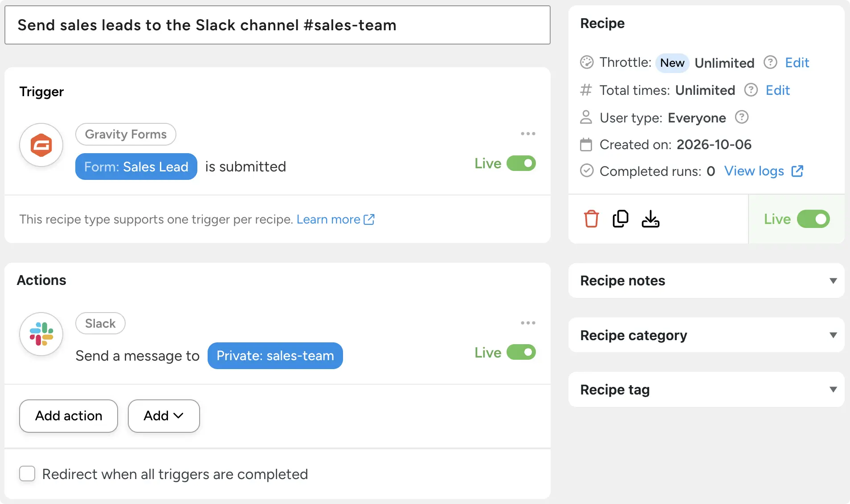The width and height of the screenshot is (850, 504).
Task: Click the help icon next to User type
Action: (742, 117)
